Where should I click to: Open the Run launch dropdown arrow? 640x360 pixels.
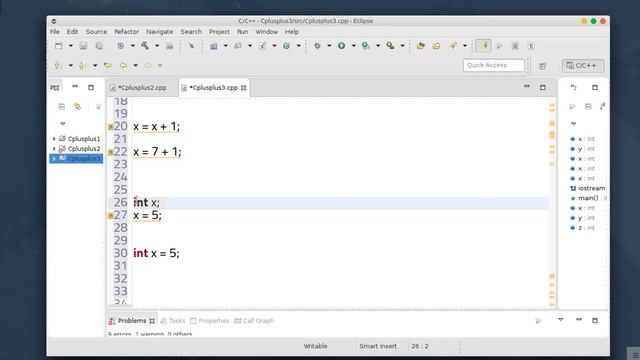353,46
